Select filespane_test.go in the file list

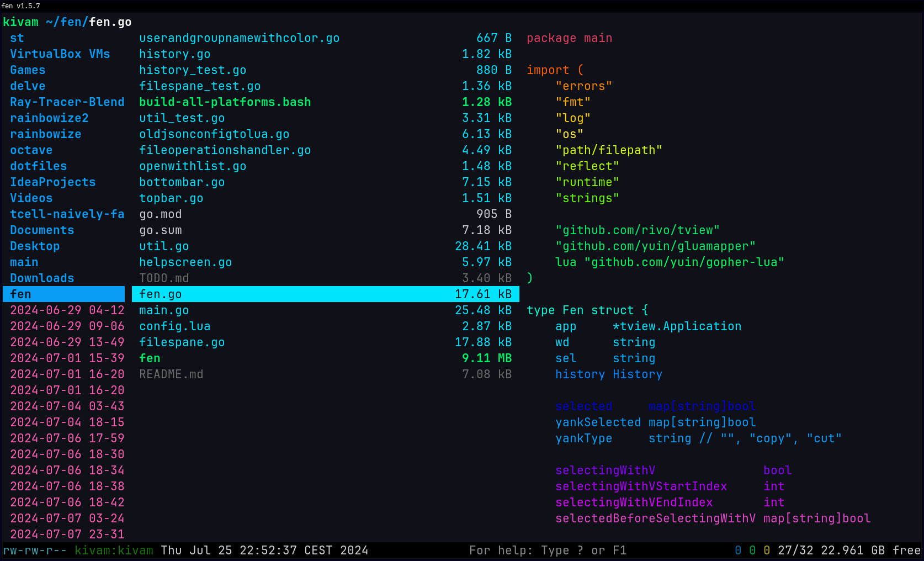326,86
